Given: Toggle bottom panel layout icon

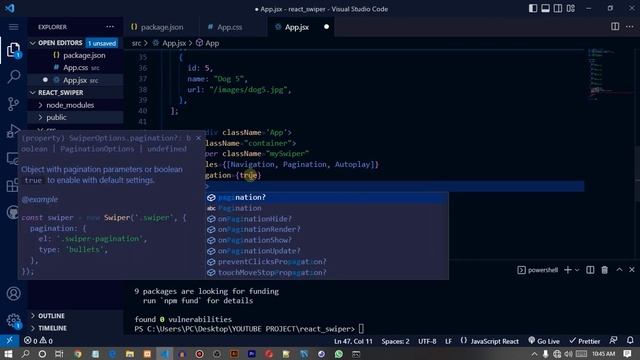Looking at the screenshot, I should 545,9.
